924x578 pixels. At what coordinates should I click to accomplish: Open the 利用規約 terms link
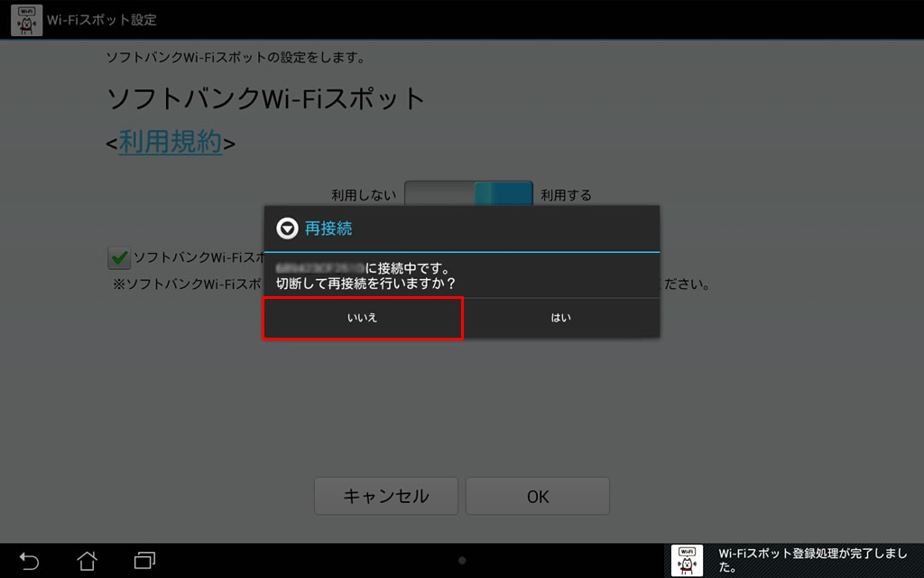click(171, 142)
